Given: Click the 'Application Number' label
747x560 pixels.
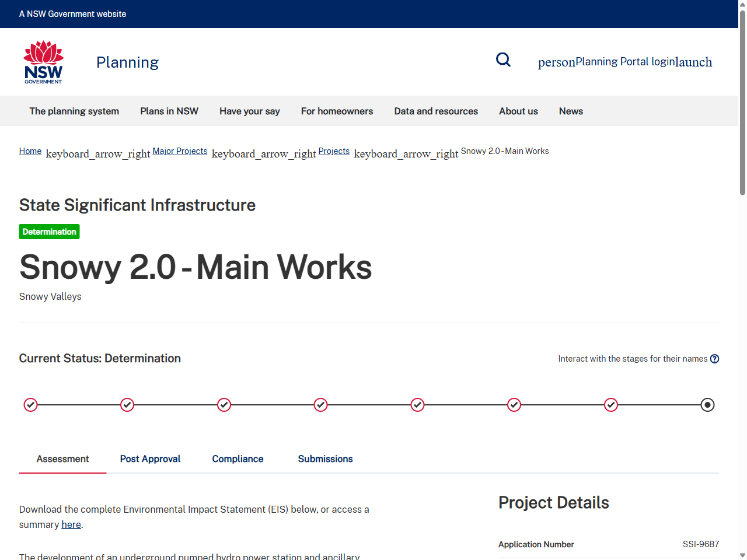Looking at the screenshot, I should coord(536,544).
